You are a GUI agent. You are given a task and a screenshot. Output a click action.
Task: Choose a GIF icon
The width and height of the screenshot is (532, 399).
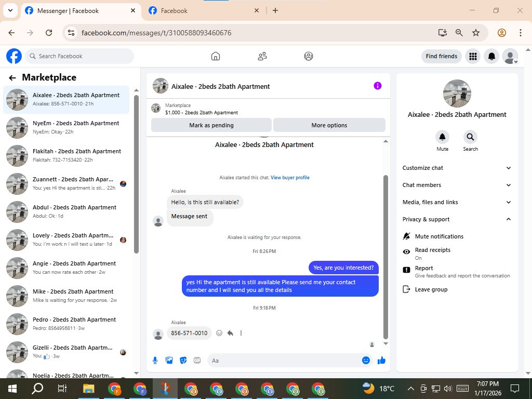pos(197,361)
